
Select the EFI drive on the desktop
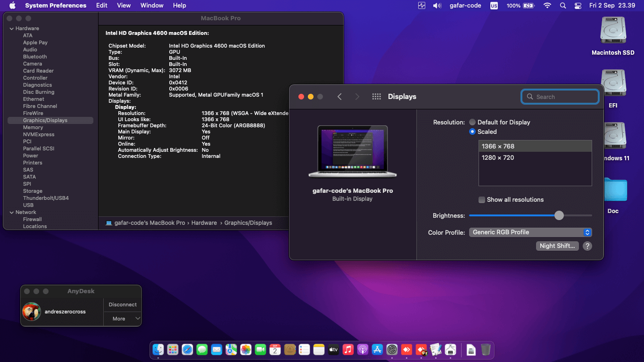pos(613,89)
